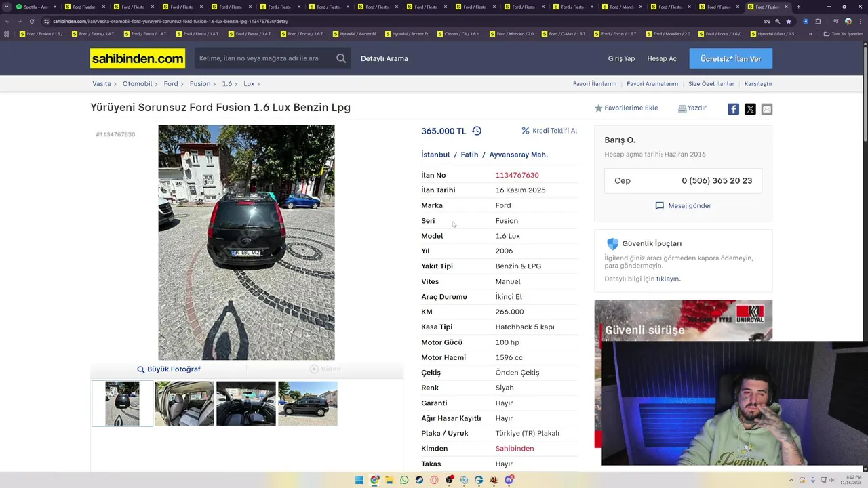The height and width of the screenshot is (488, 868).
Task: Open the browser extensions puzzle icon
Action: click(x=818, y=21)
